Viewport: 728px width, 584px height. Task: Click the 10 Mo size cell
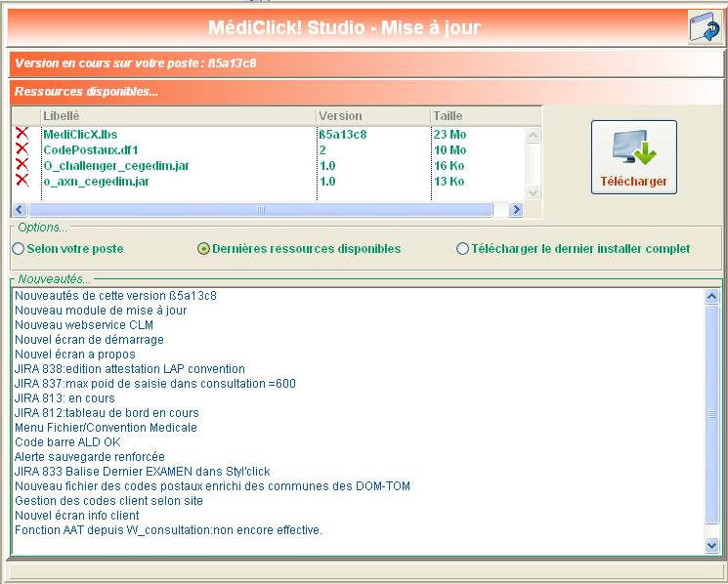click(x=450, y=149)
